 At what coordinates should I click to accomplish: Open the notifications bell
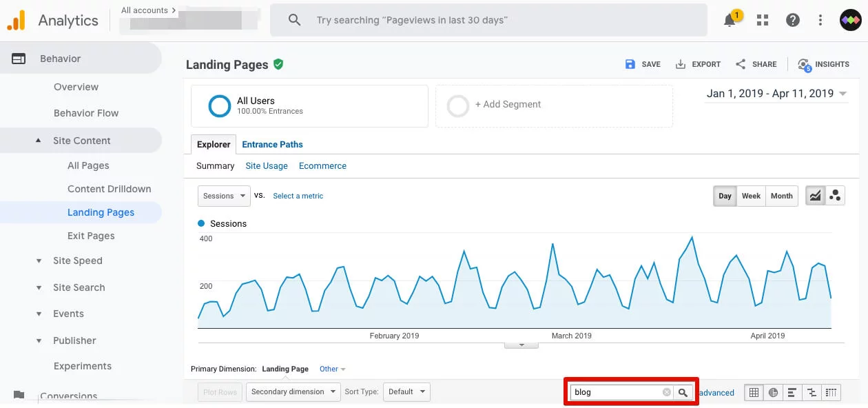tap(730, 20)
